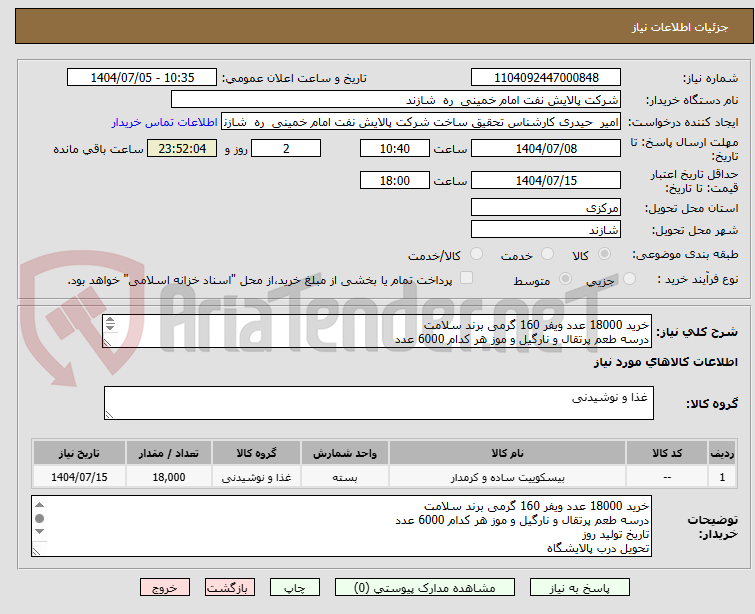Toggle اسناد خزانه اسلامی payment checkbox
The width and height of the screenshot is (755, 614).
pyautogui.click(x=466, y=278)
